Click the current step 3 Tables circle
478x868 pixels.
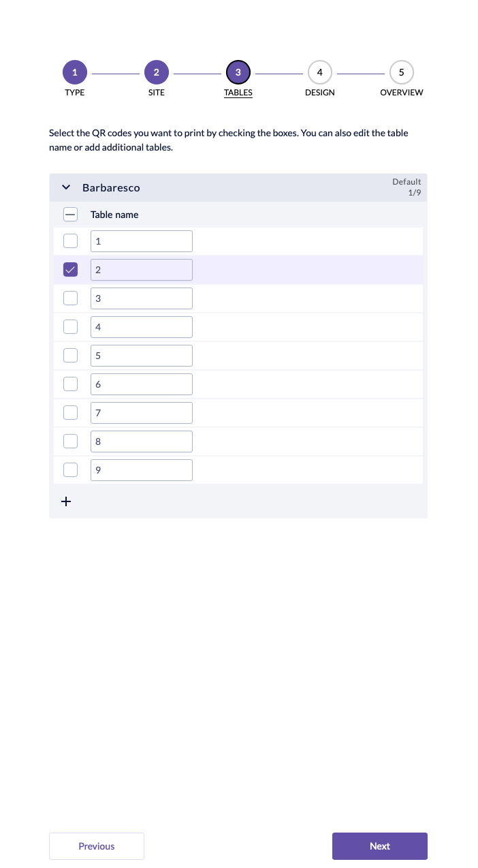click(238, 72)
